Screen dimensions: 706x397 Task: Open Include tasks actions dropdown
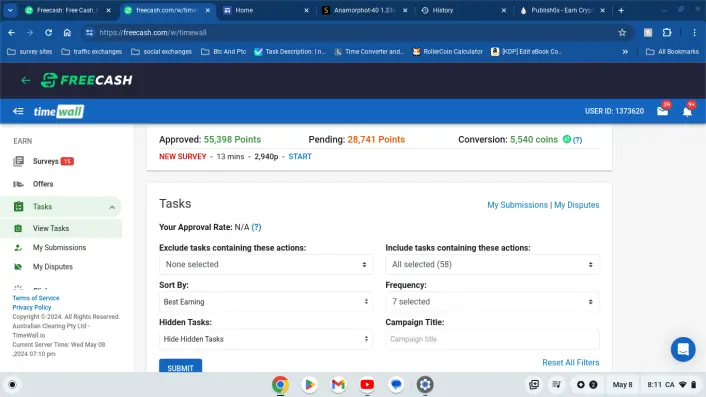pyautogui.click(x=492, y=264)
